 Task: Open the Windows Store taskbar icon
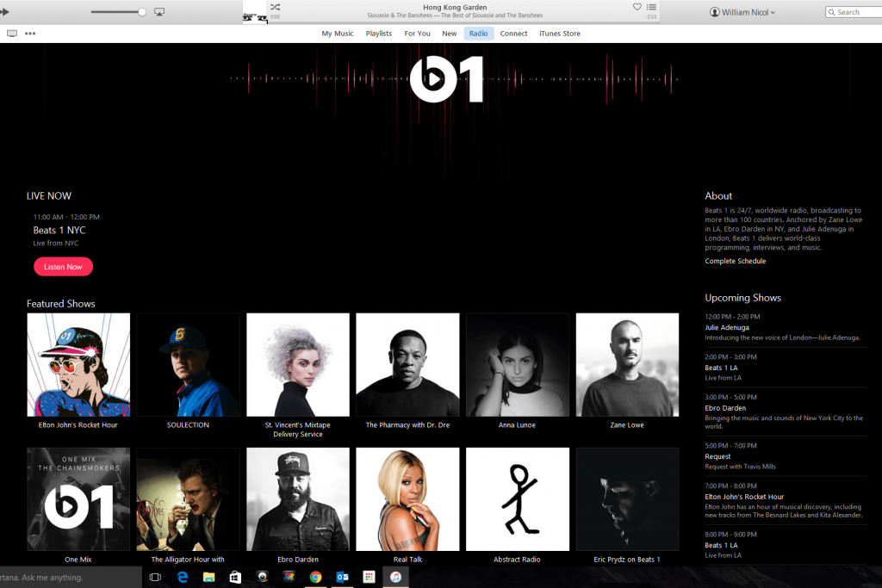[235, 578]
